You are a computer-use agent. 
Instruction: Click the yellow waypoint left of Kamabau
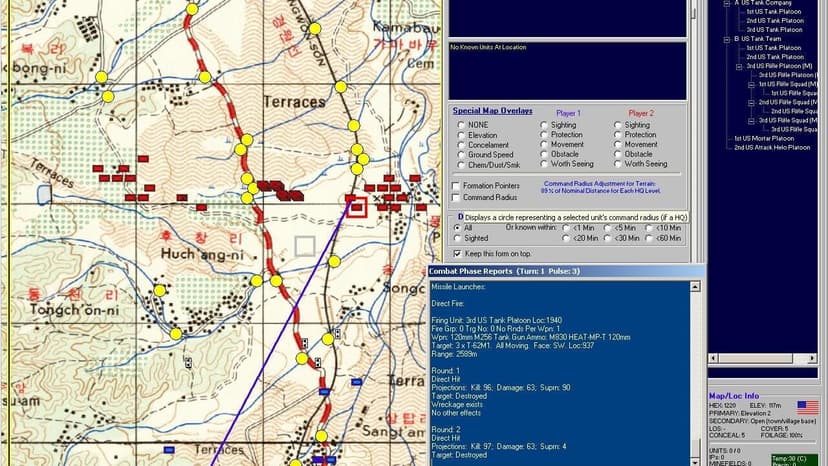[315, 29]
